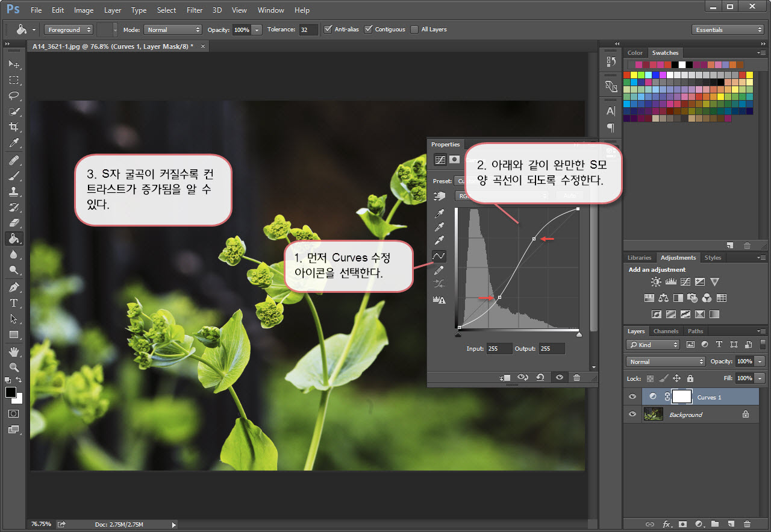
Task: Click the foreground color swatch
Action: pos(10,392)
